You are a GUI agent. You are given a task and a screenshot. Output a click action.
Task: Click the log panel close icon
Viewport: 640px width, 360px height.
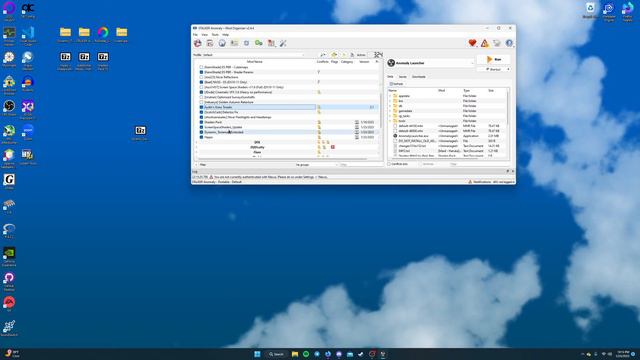pos(513,171)
